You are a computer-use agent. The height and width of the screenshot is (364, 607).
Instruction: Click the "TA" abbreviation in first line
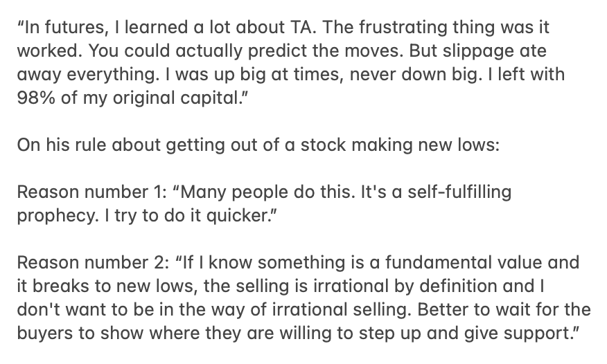click(x=301, y=27)
